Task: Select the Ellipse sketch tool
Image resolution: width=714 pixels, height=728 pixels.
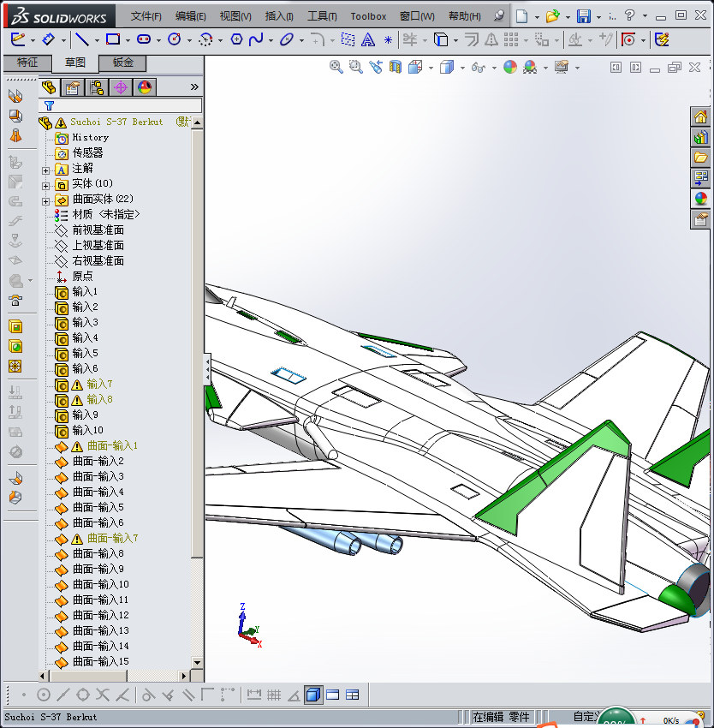Action: [287, 39]
